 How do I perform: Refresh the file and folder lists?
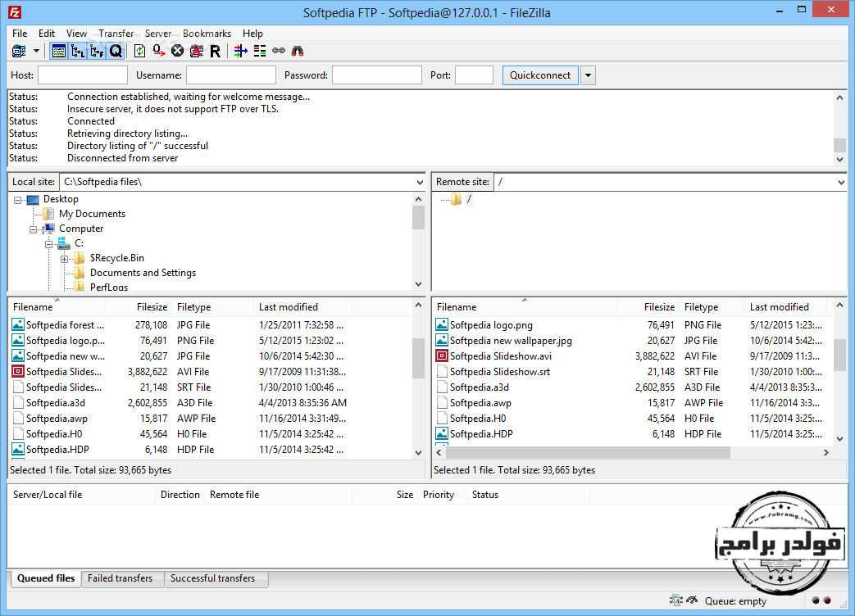[x=139, y=52]
